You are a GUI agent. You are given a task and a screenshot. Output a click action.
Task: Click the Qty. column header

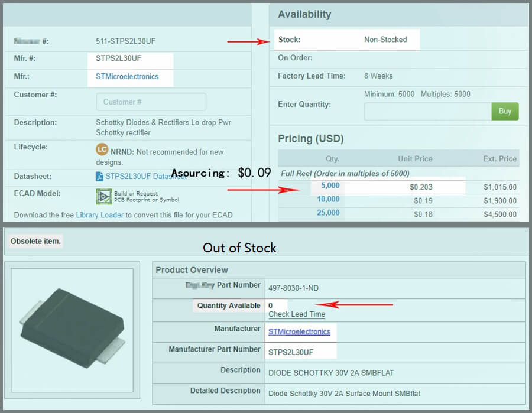click(x=332, y=159)
